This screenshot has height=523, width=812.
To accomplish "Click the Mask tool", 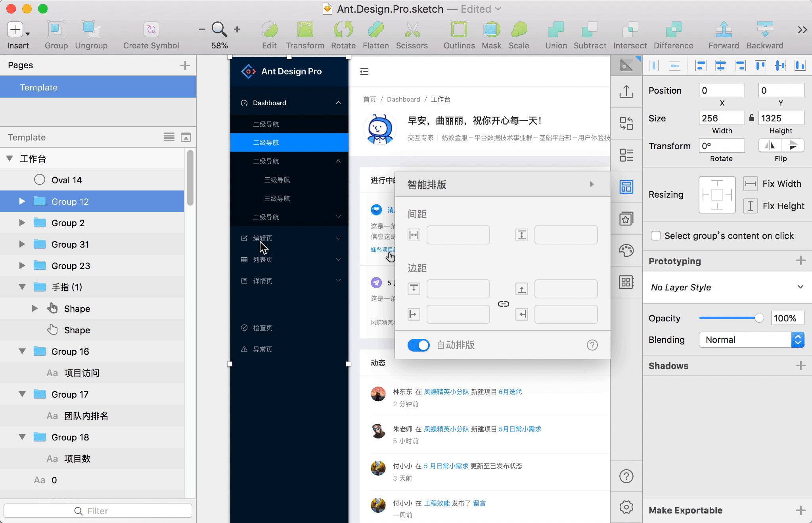I will pyautogui.click(x=492, y=30).
